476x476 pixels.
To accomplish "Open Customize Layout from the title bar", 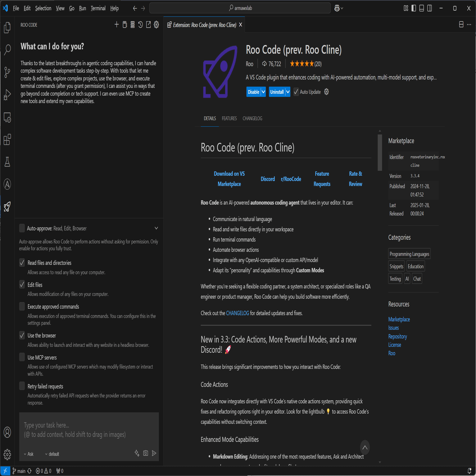I will click(406, 8).
